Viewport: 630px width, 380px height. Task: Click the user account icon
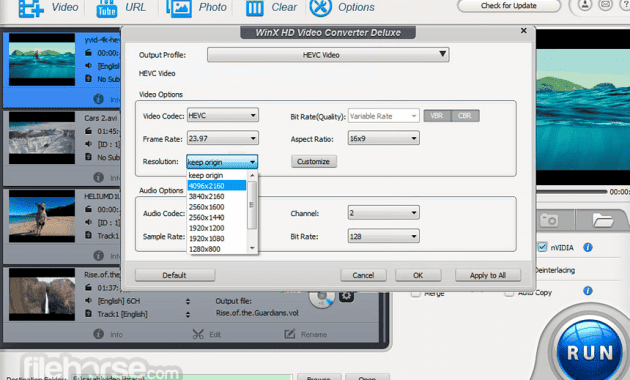(x=585, y=5)
